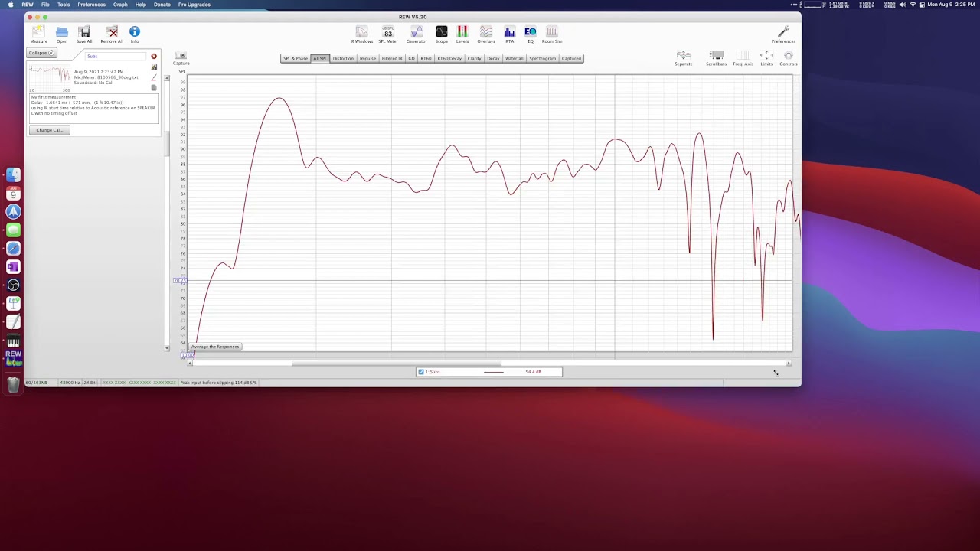Open graph Limits icon

point(766,56)
